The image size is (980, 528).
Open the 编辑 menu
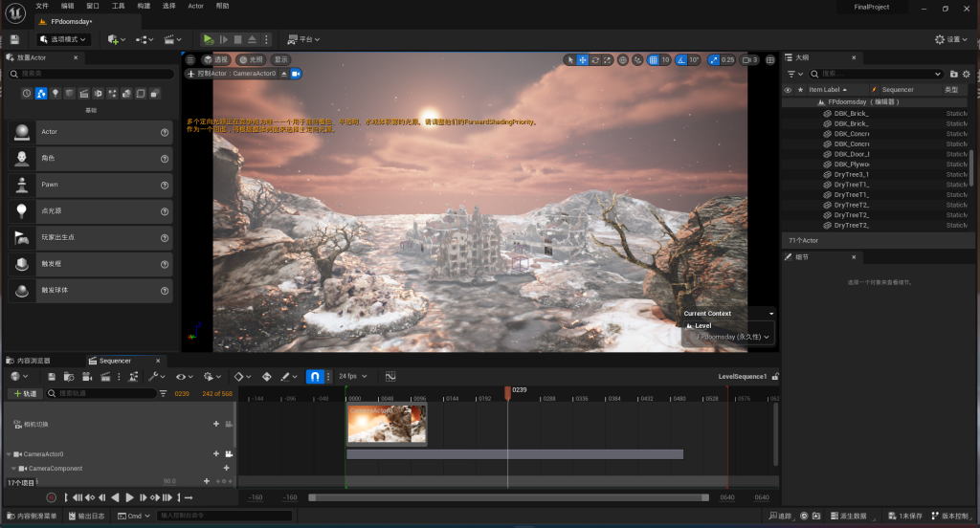tap(68, 6)
